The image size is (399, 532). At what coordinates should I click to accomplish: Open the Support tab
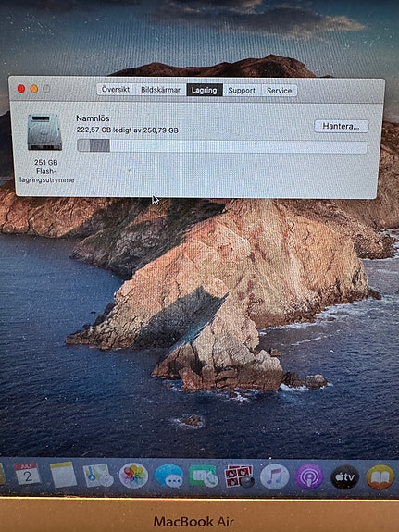click(242, 91)
